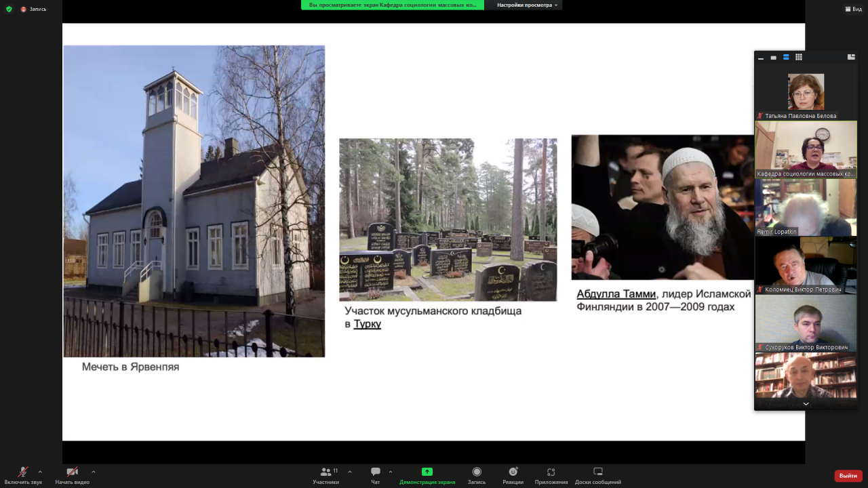
Task: Expand the arrow next to Чат
Action: (x=391, y=472)
